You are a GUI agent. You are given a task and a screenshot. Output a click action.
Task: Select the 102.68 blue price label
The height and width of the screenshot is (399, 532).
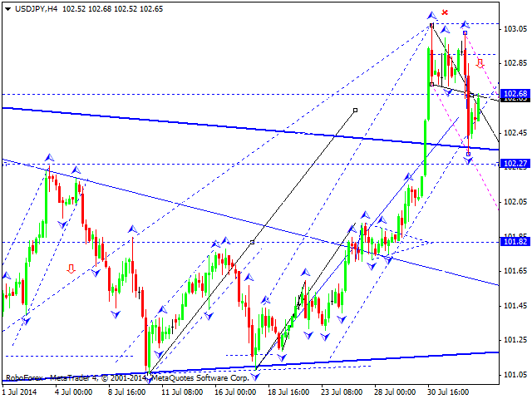[515, 94]
